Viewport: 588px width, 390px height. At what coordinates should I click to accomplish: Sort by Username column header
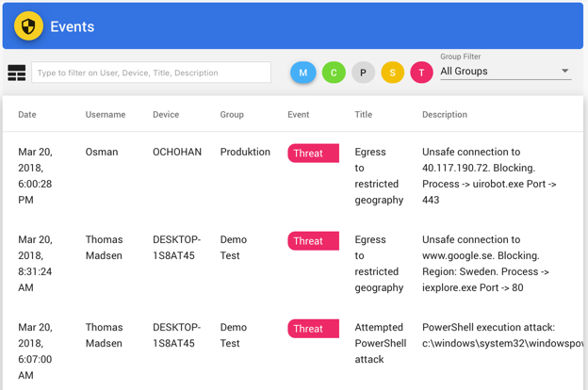pyautogui.click(x=106, y=114)
